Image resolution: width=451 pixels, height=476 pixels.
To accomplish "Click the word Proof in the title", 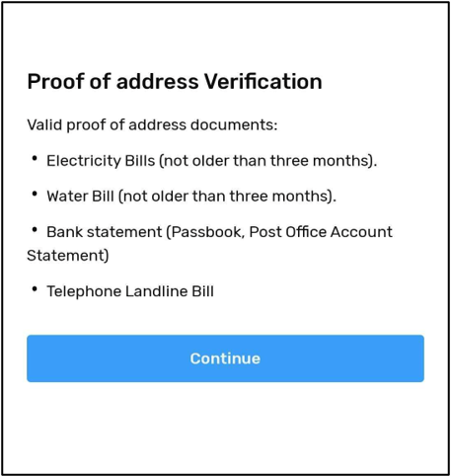I will [x=56, y=81].
